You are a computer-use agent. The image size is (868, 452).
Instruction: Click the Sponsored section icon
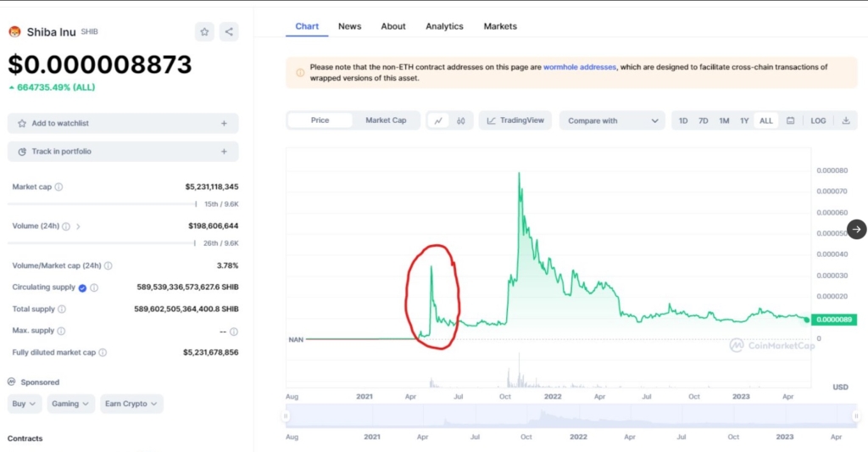(x=12, y=382)
